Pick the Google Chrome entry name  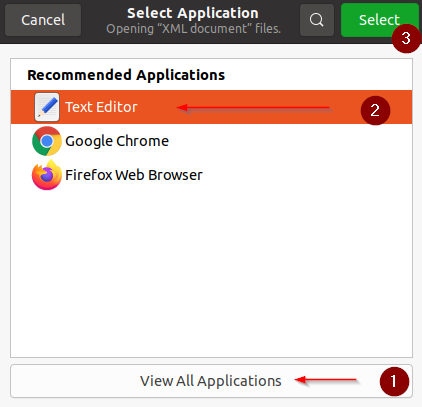[117, 141]
